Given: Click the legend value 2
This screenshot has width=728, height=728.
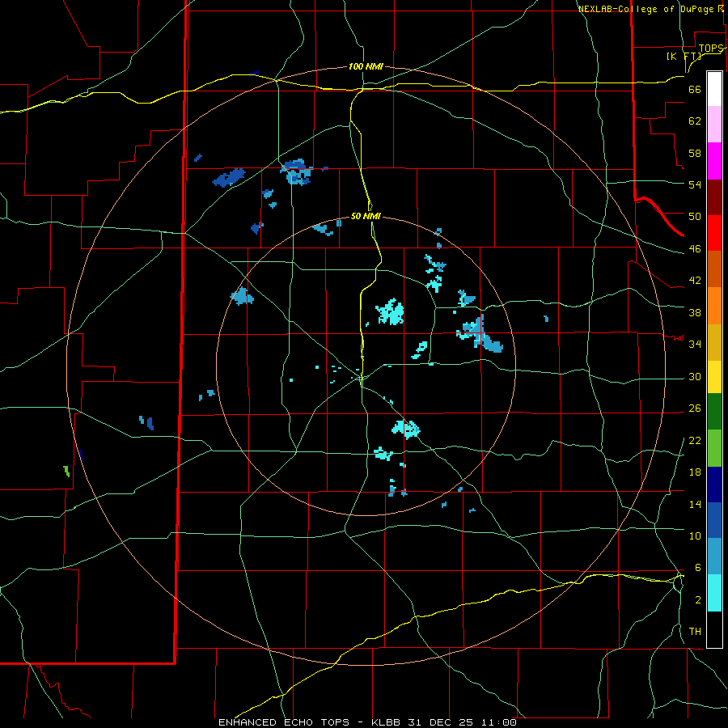Looking at the screenshot, I should pyautogui.click(x=697, y=599).
